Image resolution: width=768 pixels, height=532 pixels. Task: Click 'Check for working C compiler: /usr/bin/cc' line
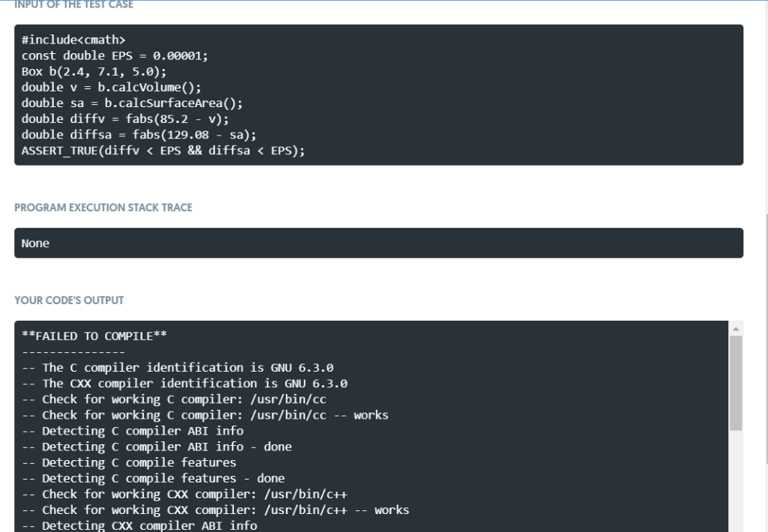pyautogui.click(x=174, y=399)
